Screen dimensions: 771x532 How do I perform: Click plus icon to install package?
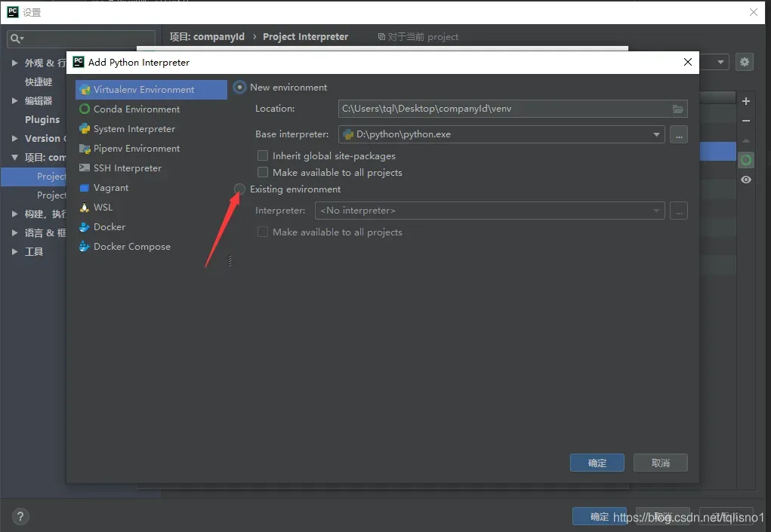(x=746, y=101)
